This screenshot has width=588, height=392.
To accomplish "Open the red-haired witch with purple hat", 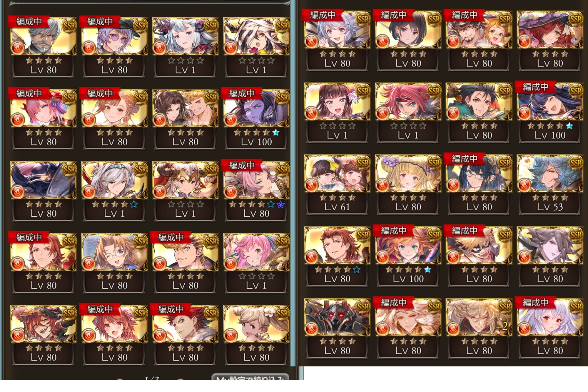I will [550, 41].
